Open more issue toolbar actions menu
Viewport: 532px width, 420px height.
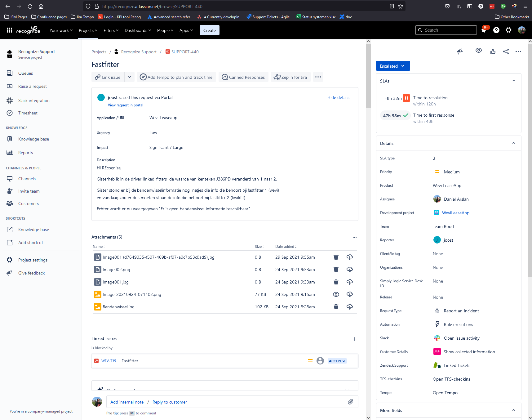click(318, 77)
